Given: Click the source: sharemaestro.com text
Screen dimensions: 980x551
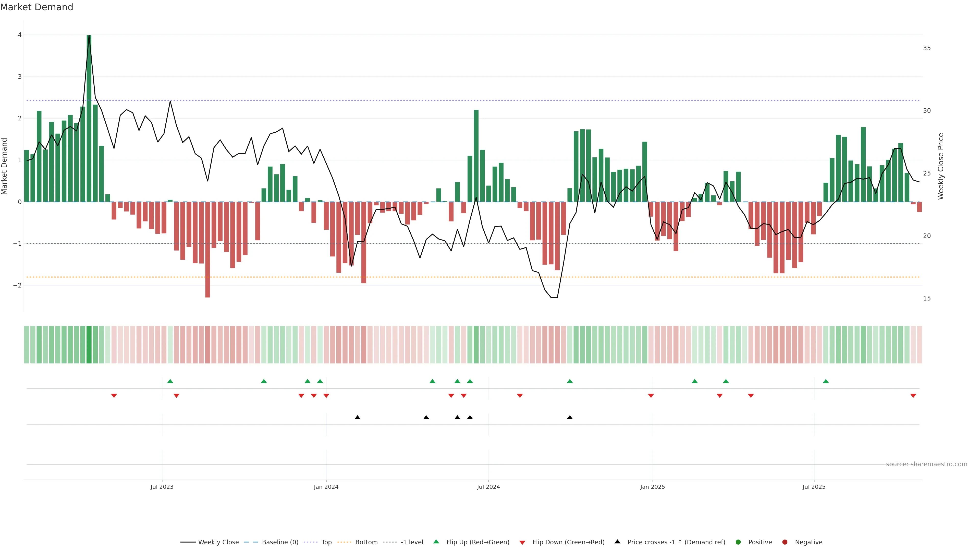Looking at the screenshot, I should pos(926,464).
